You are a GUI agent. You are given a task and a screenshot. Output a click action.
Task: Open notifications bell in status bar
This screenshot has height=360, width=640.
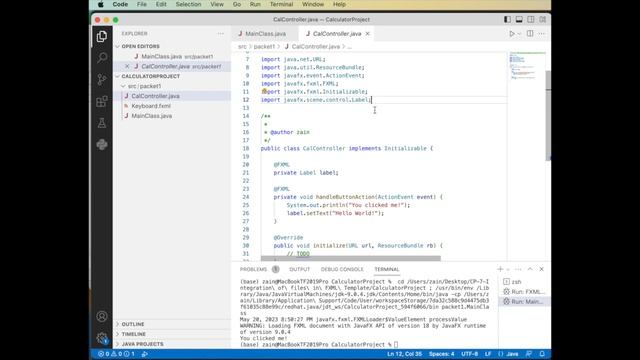tap(542, 354)
